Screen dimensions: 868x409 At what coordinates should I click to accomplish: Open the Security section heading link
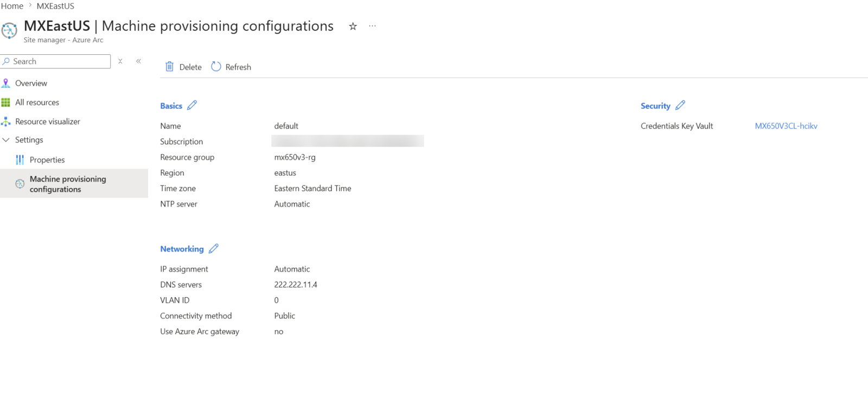coord(655,106)
